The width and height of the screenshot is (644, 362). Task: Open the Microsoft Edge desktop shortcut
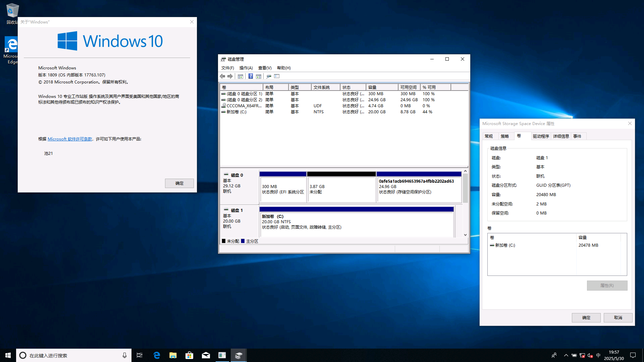coord(12,50)
